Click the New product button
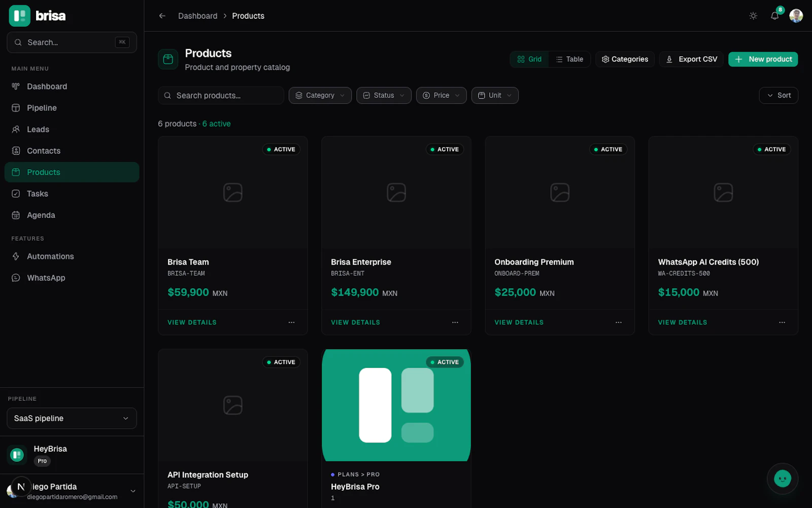 (x=763, y=59)
